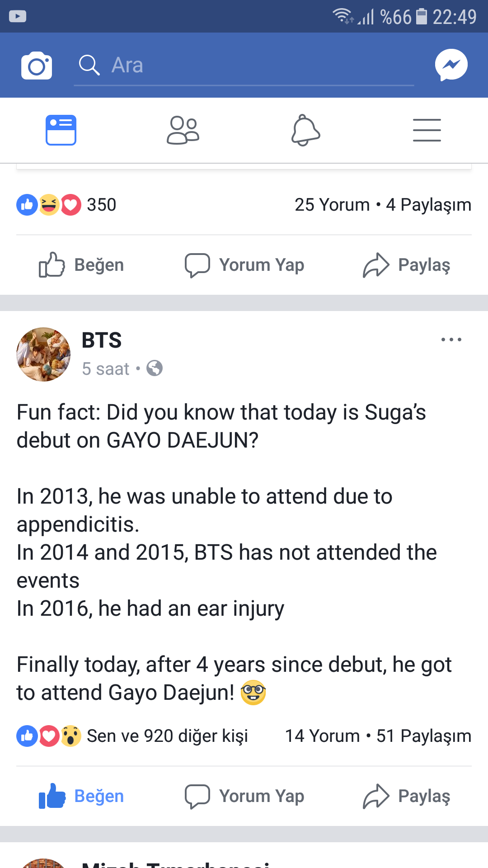View who reacted: Sen ve 920 diğer kişi
This screenshot has height=868, width=488.
(x=167, y=736)
